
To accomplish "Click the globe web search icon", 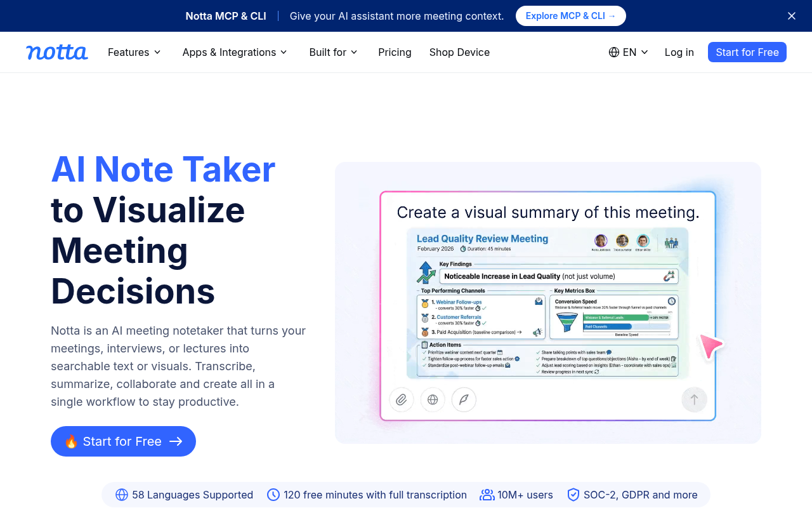I will coord(433,399).
